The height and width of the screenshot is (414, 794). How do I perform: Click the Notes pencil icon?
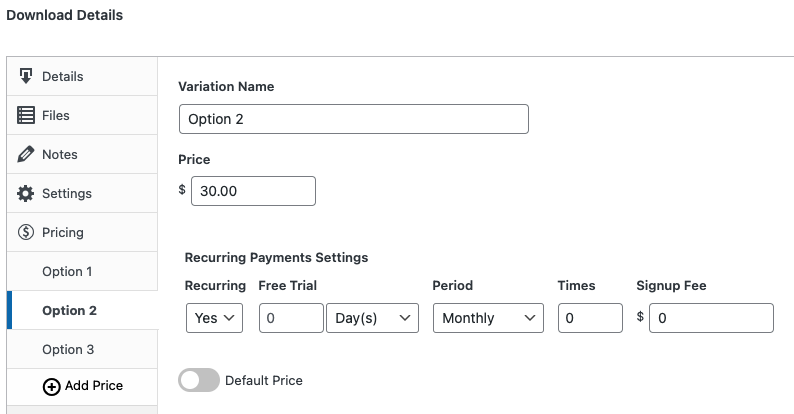[x=26, y=154]
